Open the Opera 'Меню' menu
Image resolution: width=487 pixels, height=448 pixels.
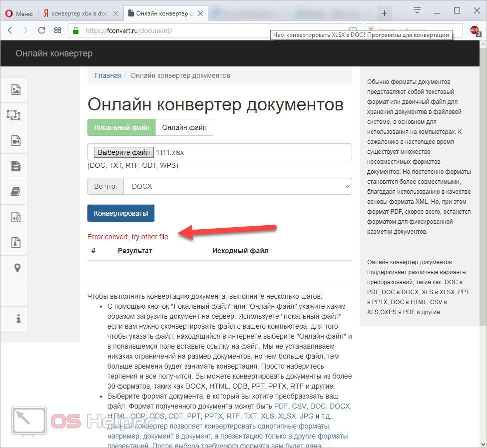(x=19, y=13)
